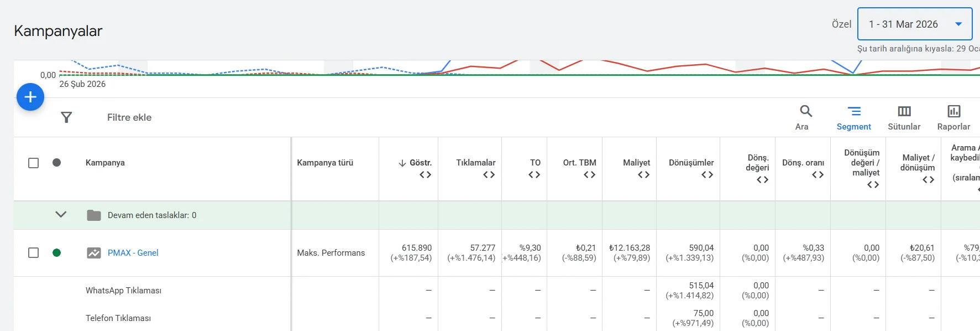Click the green status dot of PMAX - Genel
The height and width of the screenshot is (331, 980).
click(x=56, y=253)
